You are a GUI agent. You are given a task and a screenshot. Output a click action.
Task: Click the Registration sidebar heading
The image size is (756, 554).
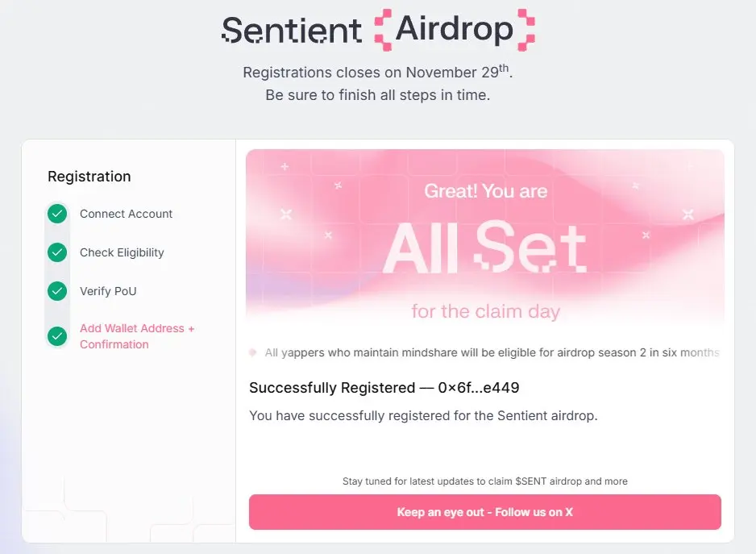pyautogui.click(x=89, y=177)
